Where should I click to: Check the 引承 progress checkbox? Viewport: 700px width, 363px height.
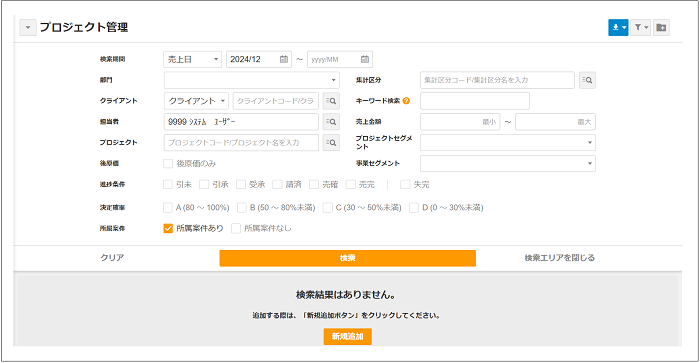point(204,184)
